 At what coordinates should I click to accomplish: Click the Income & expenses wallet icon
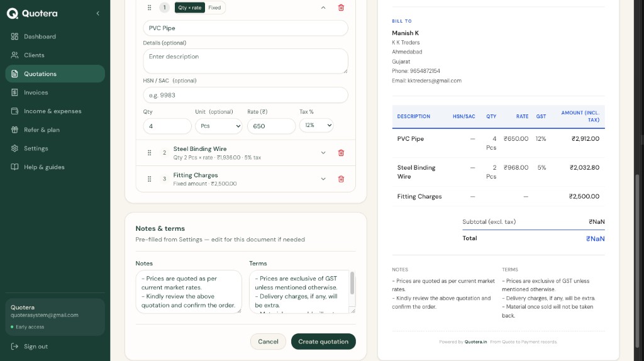15,111
